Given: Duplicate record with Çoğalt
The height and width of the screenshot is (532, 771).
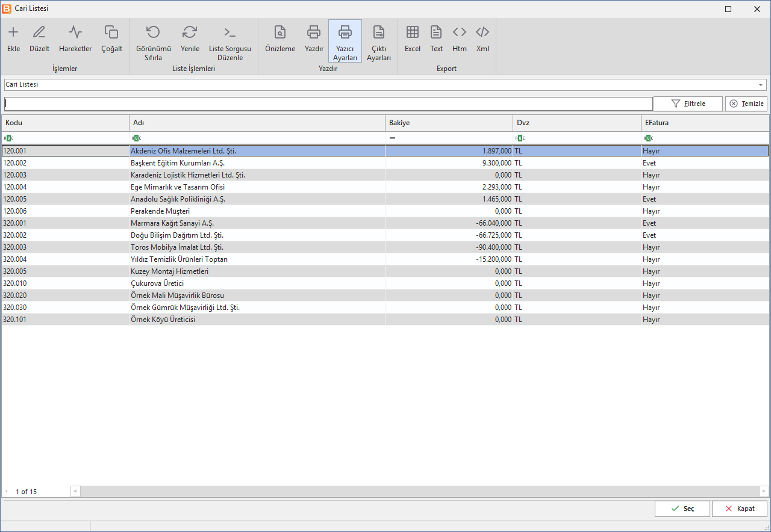Looking at the screenshot, I should click(x=111, y=39).
